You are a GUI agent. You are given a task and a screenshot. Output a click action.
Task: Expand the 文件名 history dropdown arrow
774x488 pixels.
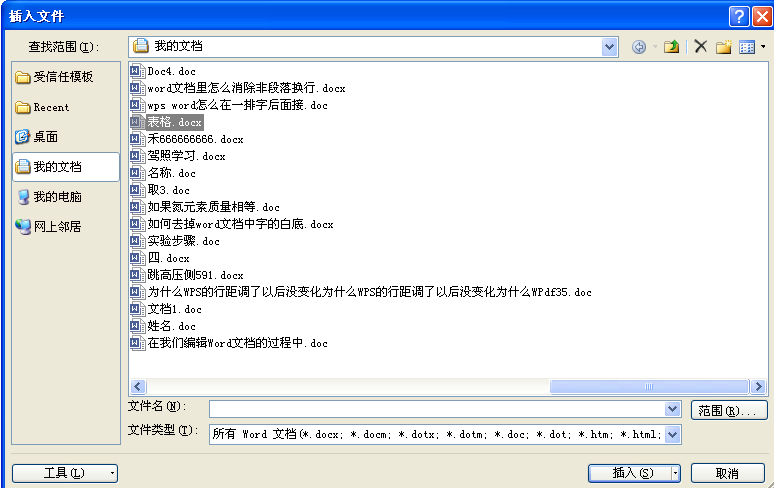(x=672, y=409)
